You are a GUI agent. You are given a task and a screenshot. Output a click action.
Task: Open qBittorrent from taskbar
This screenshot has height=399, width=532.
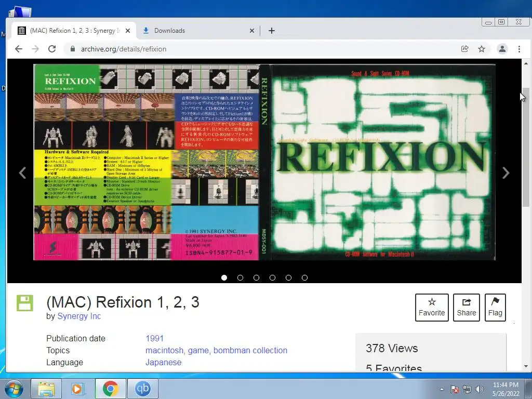142,389
